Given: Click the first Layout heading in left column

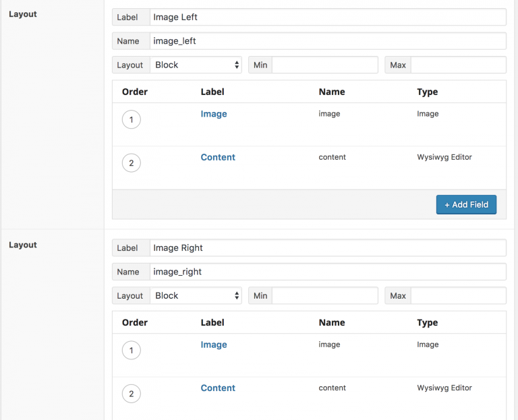Looking at the screenshot, I should [x=23, y=14].
